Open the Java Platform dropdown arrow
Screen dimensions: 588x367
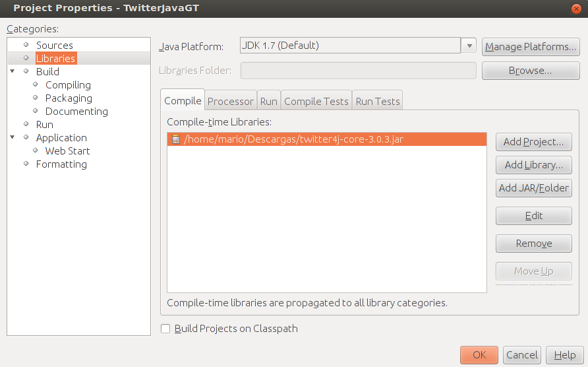click(469, 46)
